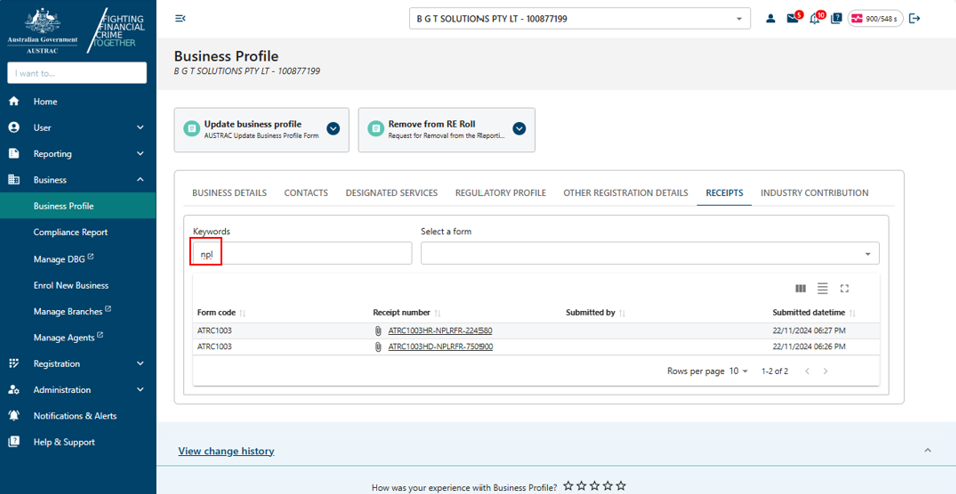Click the Registration icon in sidebar
Viewport: 956px width, 494px height.
(13, 363)
